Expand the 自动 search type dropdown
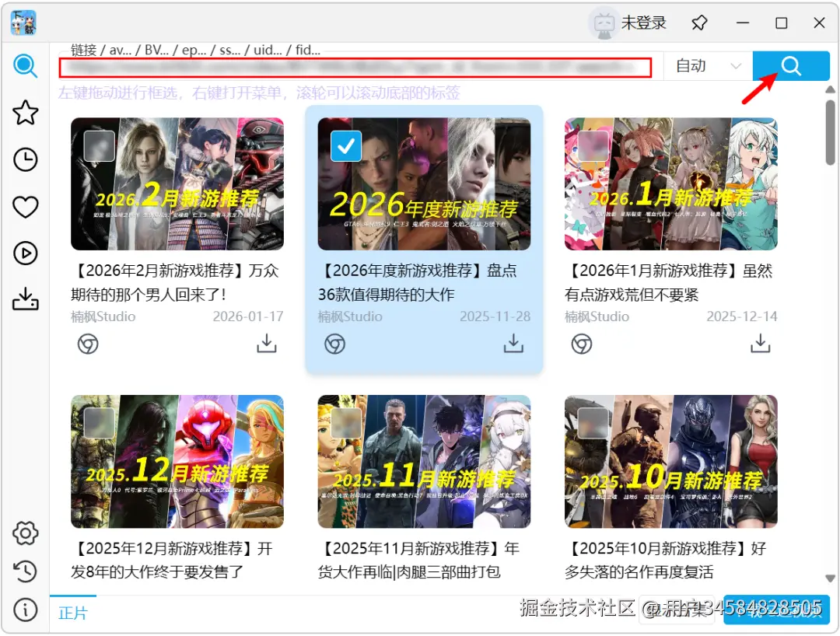 708,66
